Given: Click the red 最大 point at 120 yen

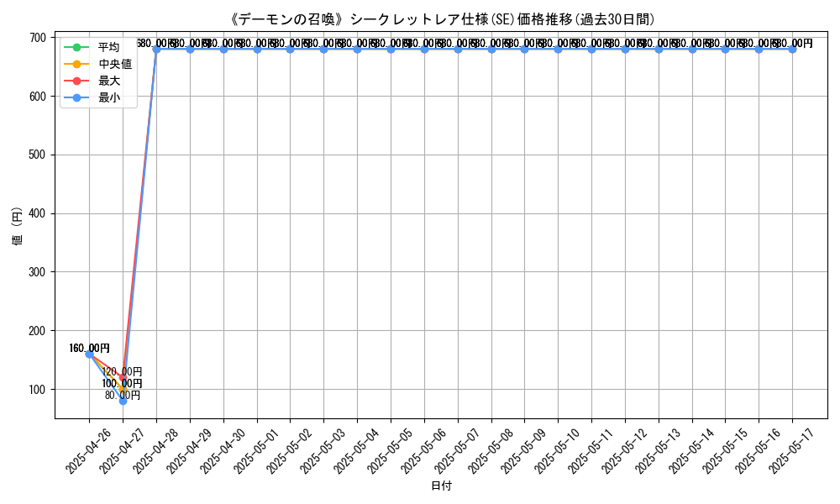Looking at the screenshot, I should (123, 378).
